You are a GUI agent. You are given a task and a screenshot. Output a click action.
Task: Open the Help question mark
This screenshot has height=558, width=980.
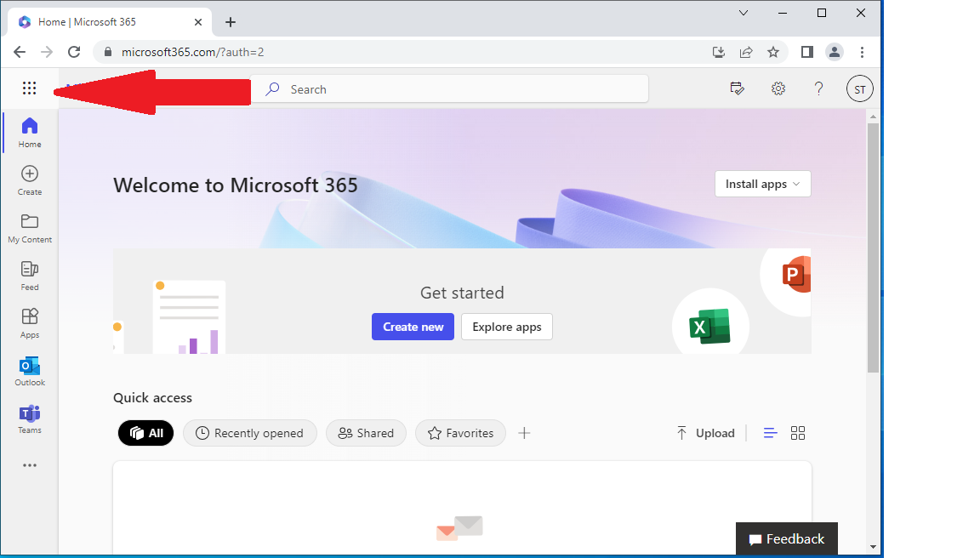[818, 88]
